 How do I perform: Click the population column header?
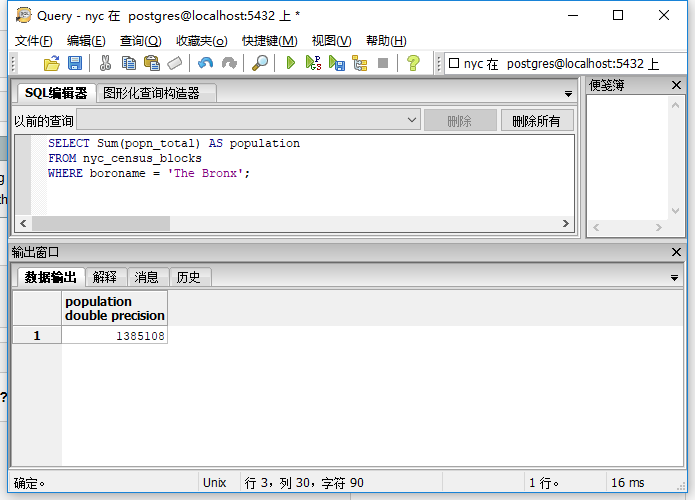point(115,308)
